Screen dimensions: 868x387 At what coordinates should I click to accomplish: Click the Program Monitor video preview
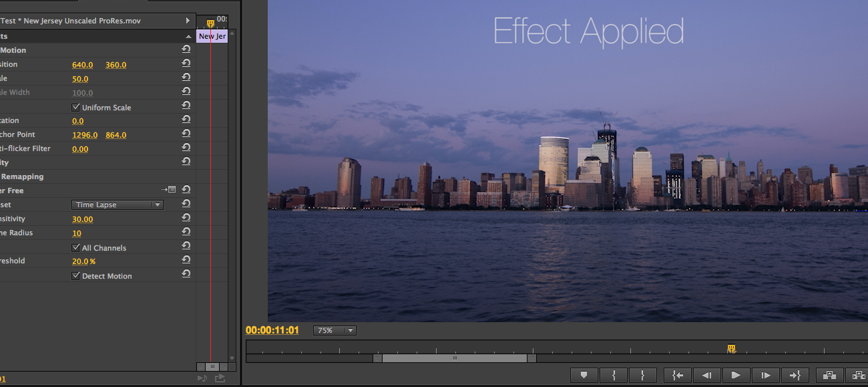[x=568, y=160]
